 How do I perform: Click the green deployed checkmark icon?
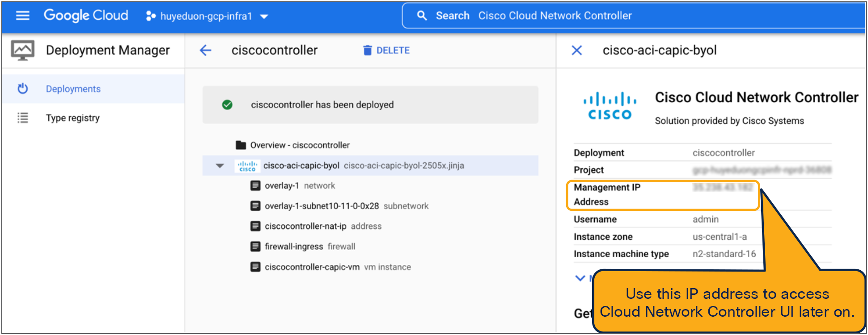tap(227, 105)
